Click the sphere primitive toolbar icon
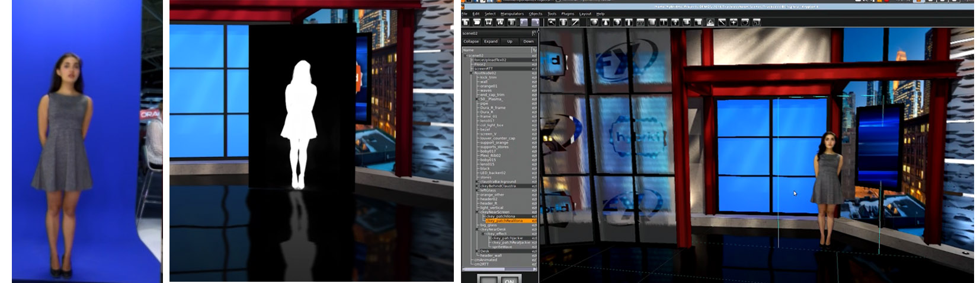This screenshot has height=283, width=980. pyautogui.click(x=594, y=23)
